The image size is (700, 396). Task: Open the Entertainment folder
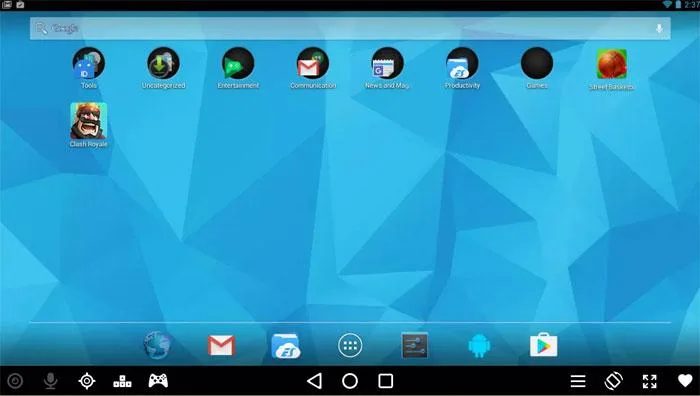point(238,63)
